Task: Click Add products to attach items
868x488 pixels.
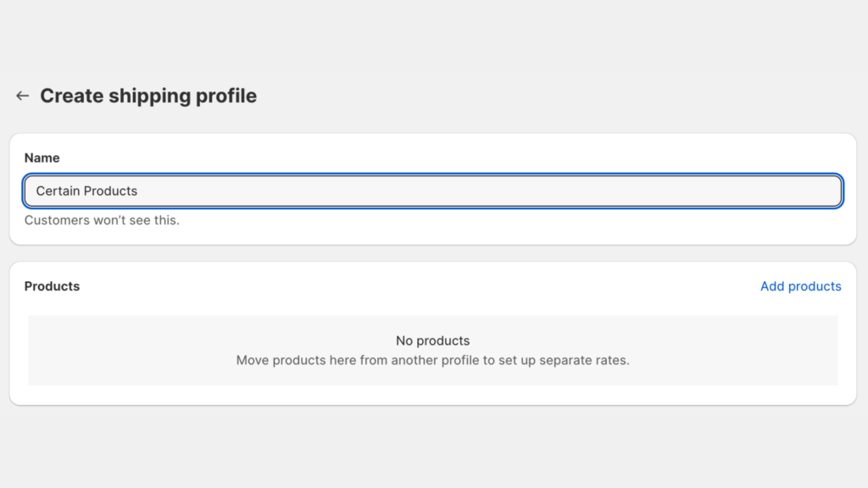Action: point(800,286)
